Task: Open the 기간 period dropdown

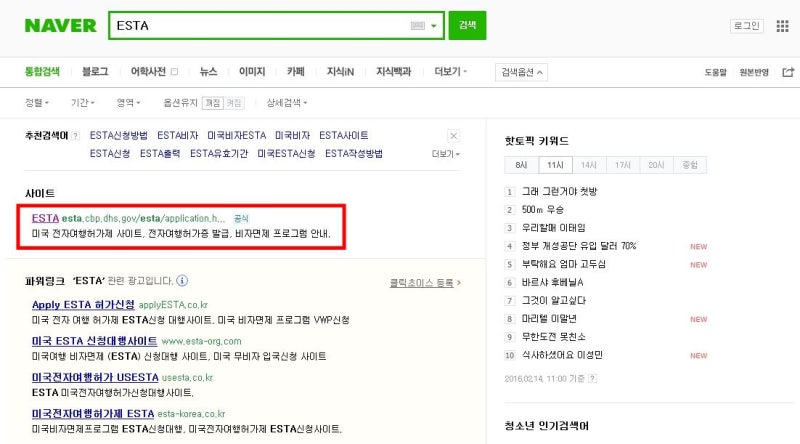Action: [83, 103]
